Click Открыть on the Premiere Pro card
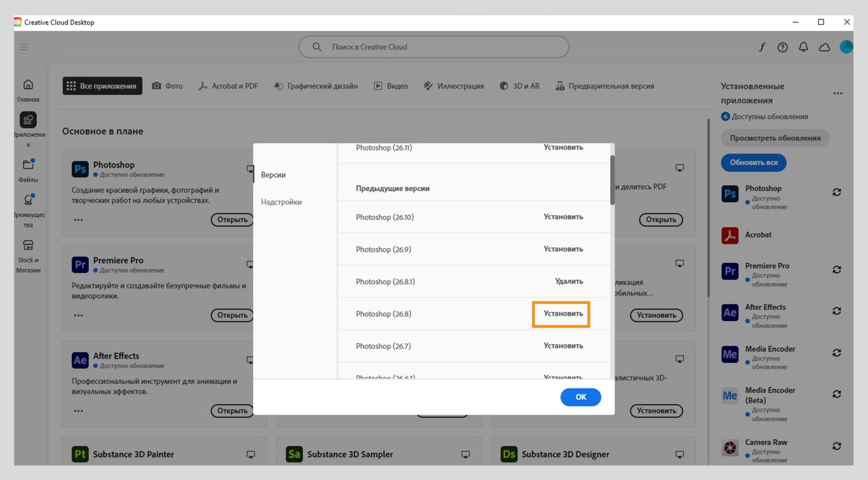This screenshot has height=480, width=868. (x=232, y=315)
